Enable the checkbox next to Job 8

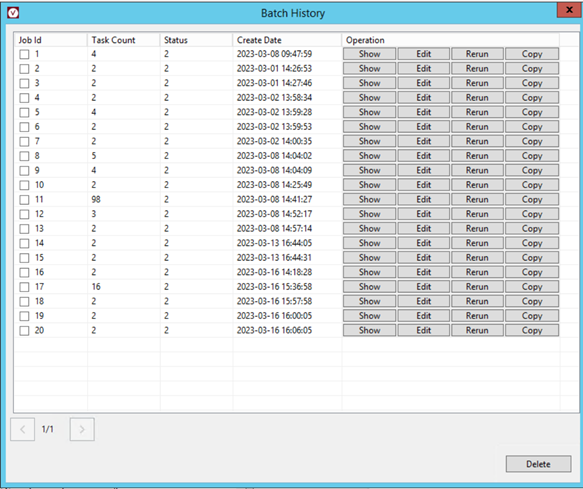(x=24, y=156)
